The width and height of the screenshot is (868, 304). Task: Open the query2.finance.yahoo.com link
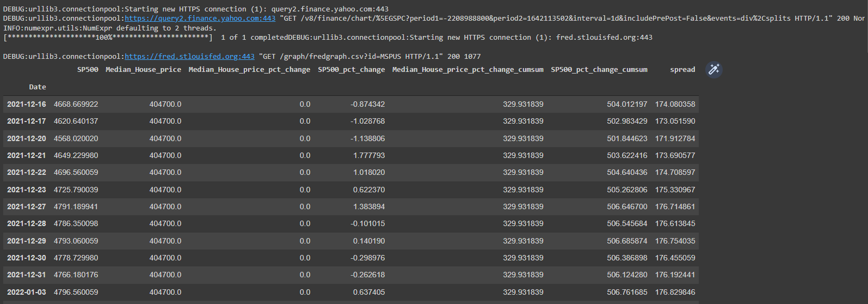(200, 19)
